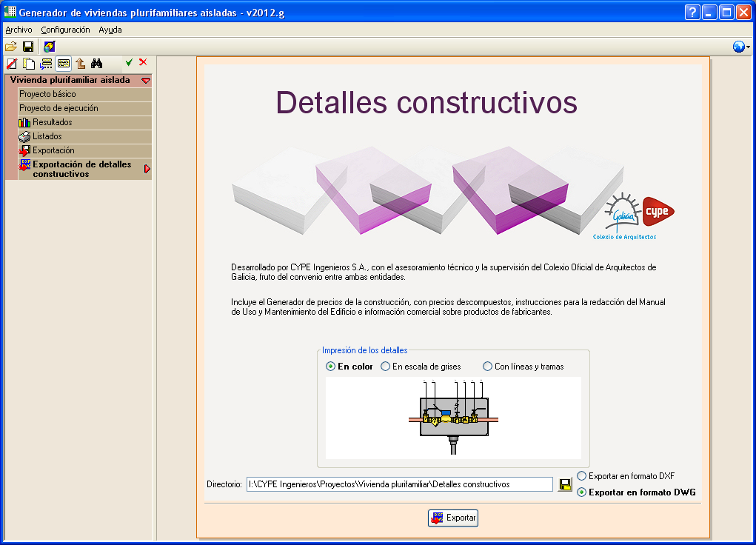Click the save icon beside the Directorio field
This screenshot has width=756, height=545.
(564, 484)
